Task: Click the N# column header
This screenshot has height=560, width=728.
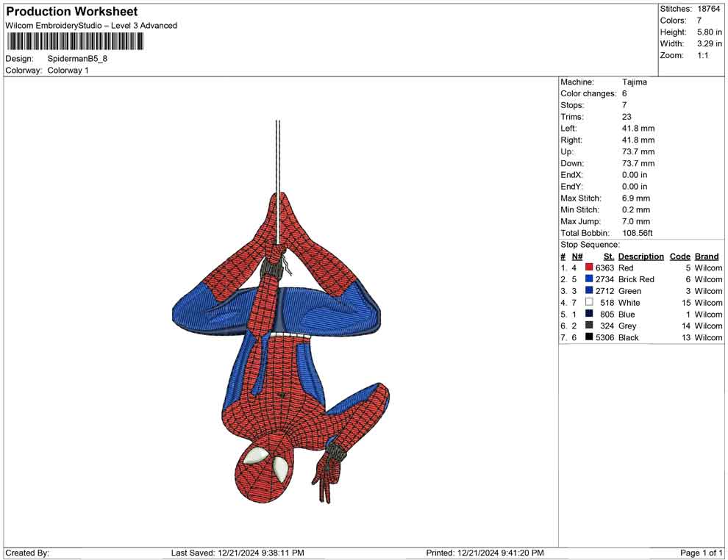Action: click(577, 256)
